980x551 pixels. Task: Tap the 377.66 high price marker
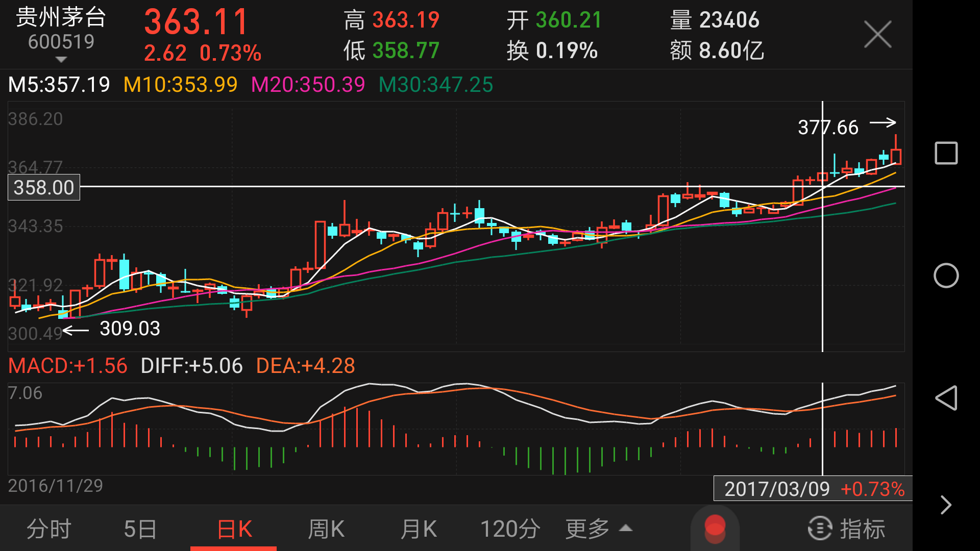[x=828, y=128]
